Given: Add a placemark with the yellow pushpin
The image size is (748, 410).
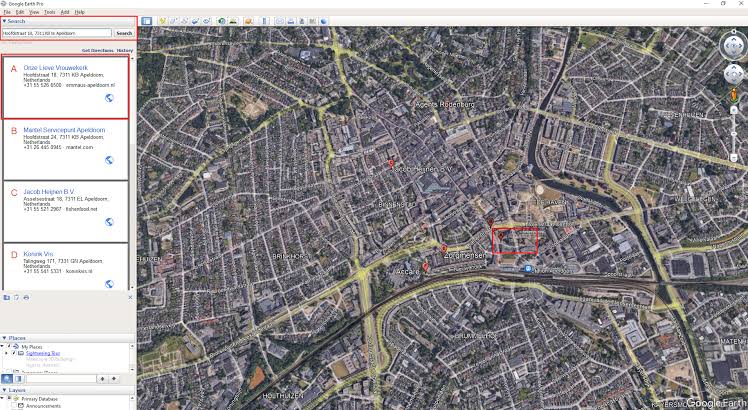Looking at the screenshot, I should point(163,21).
